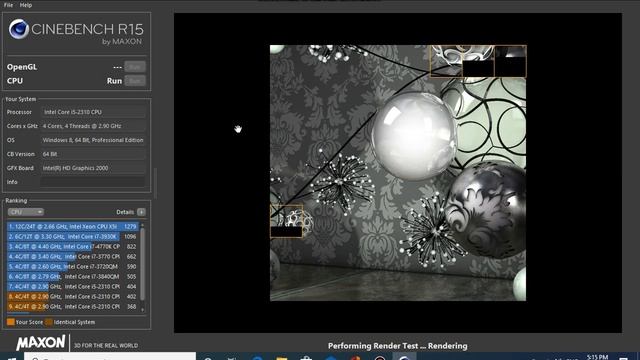Select the OS field showing Windows 8
This screenshot has width=640, height=360.
click(93, 140)
